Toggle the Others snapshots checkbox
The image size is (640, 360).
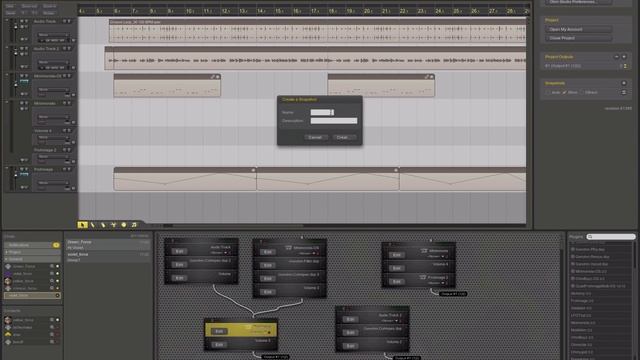click(x=582, y=93)
